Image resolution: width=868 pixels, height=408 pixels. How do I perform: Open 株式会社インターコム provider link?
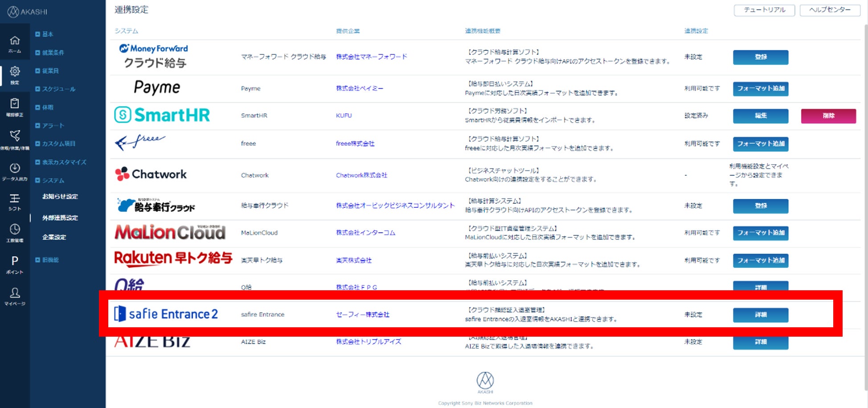coord(365,233)
